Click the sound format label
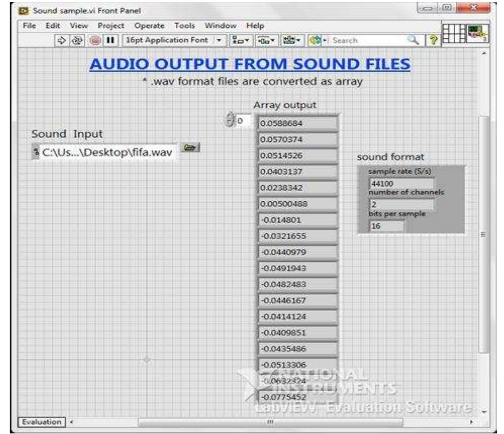This screenshot has width=504, height=434. click(x=391, y=157)
